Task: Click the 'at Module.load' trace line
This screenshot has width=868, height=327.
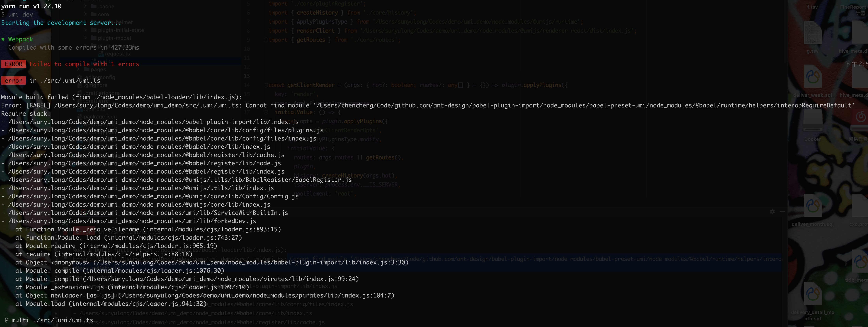Action: (111, 303)
